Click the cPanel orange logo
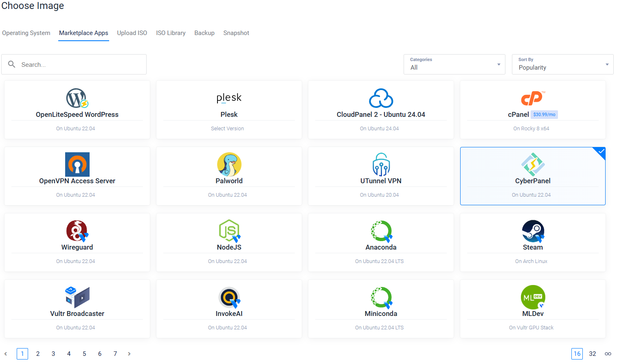The image size is (617, 364). [533, 98]
